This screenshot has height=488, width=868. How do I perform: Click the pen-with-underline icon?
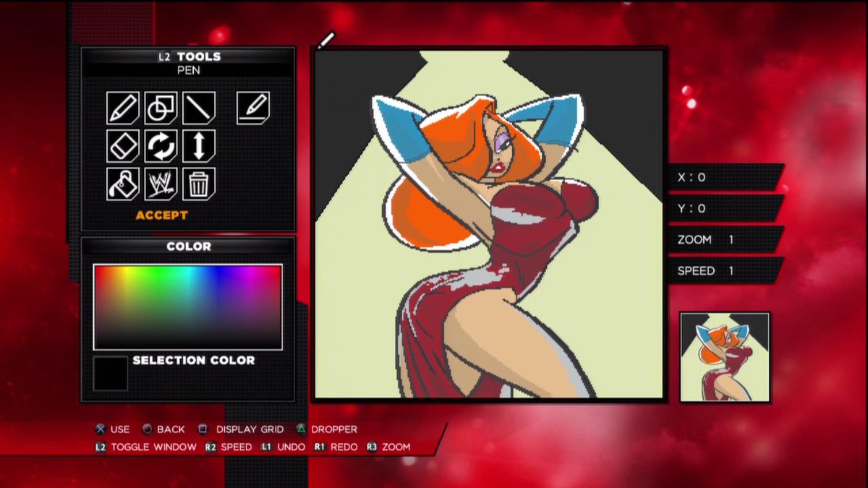coord(253,108)
